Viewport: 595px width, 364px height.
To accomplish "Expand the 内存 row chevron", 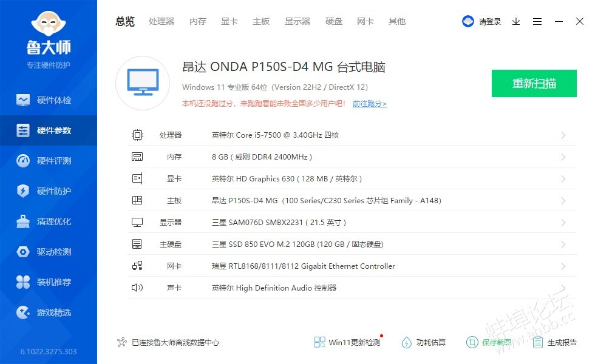I will pos(563,157).
